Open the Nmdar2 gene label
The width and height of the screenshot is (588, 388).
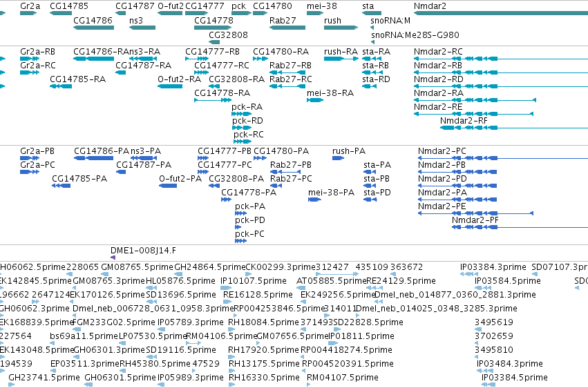430,6
